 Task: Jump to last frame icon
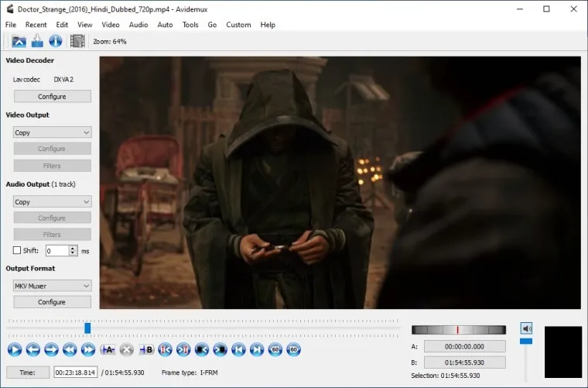257,350
